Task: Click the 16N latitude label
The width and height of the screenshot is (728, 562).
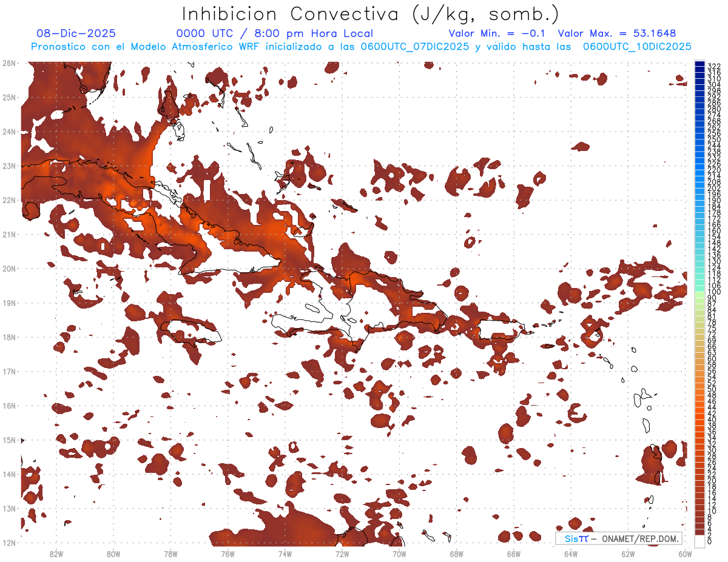Action: (x=8, y=406)
